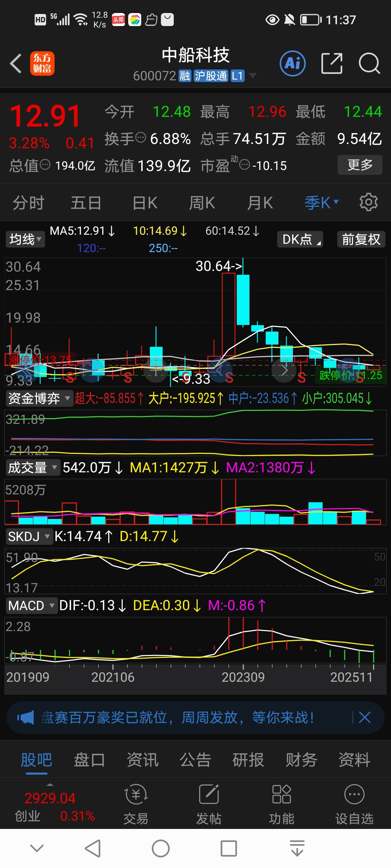Open the 均线 indicator dropdown

click(25, 239)
